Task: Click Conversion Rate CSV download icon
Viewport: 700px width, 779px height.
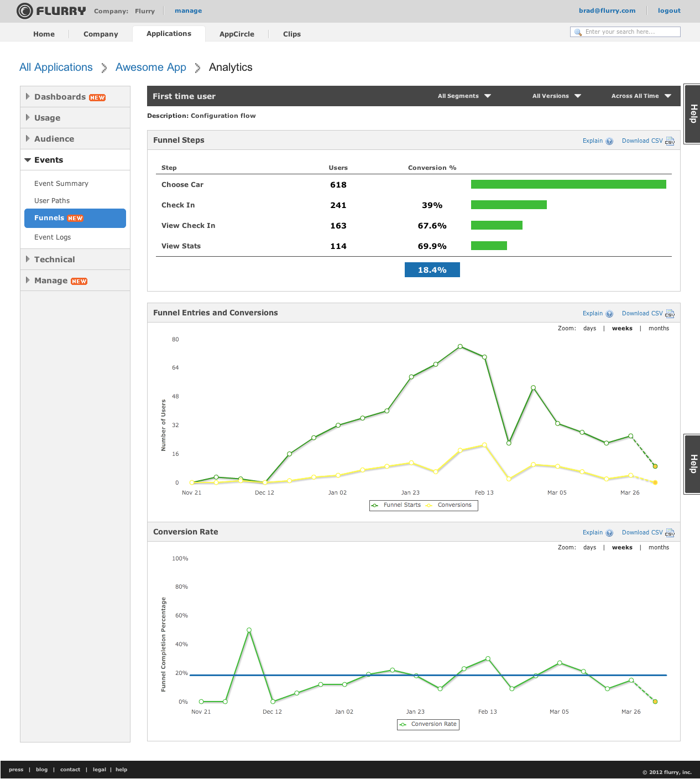Action: pyautogui.click(x=670, y=533)
